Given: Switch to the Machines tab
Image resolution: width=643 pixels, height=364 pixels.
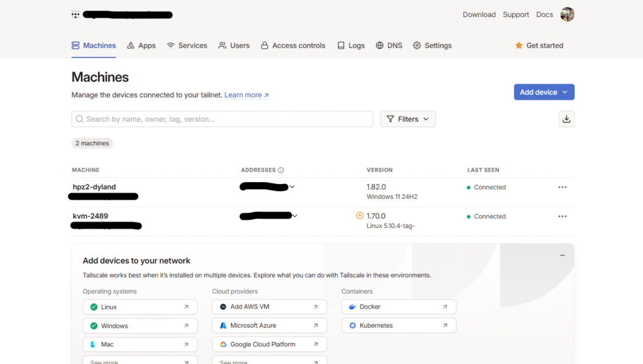Looking at the screenshot, I should tap(93, 46).
